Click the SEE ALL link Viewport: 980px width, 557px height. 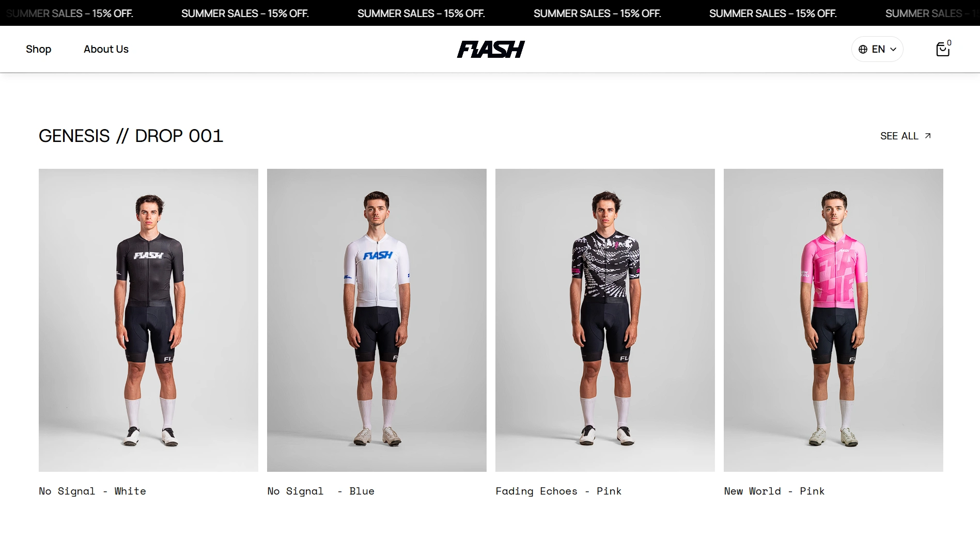pyautogui.click(x=906, y=136)
